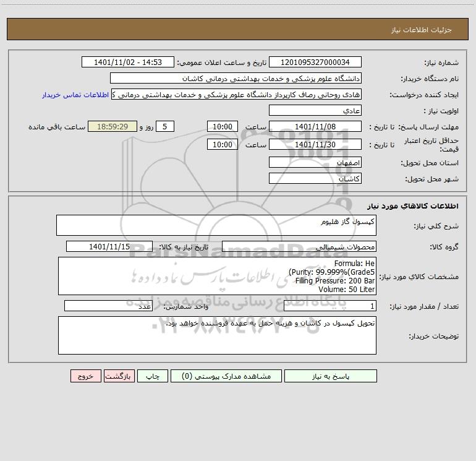The width and height of the screenshot is (476, 461).
Task: Click the تعداد / مقدار مورد نیاز label
Action: coord(424,307)
